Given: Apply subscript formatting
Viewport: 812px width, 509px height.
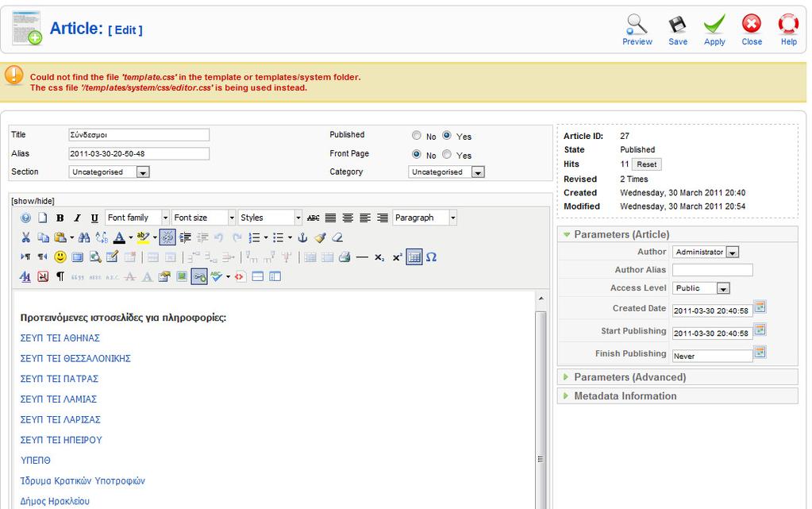Looking at the screenshot, I should pos(379,257).
